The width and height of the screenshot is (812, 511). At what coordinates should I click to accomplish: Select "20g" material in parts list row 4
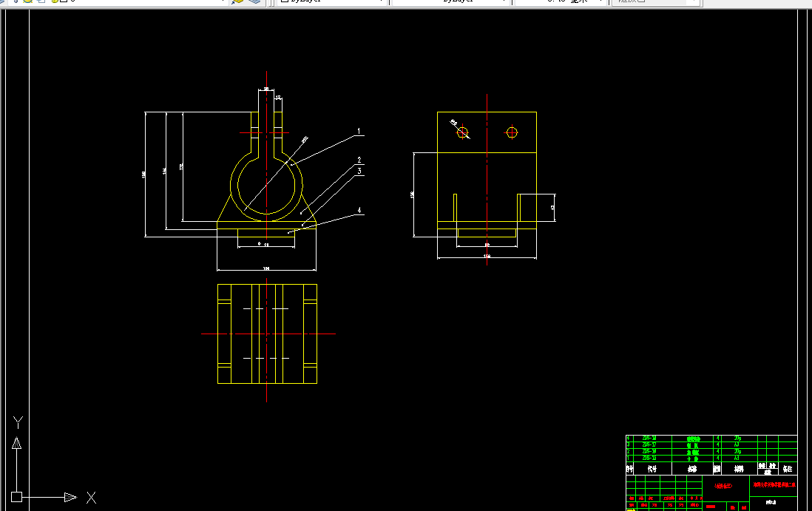pos(737,438)
